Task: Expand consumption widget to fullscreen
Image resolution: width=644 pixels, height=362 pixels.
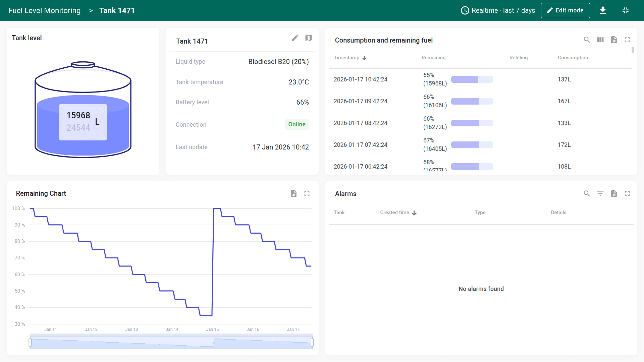Action: click(627, 40)
